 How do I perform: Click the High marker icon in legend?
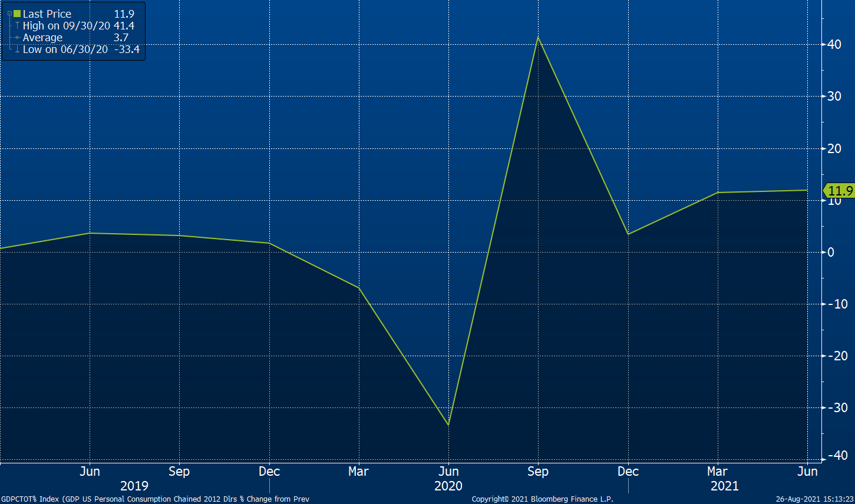pyautogui.click(x=18, y=26)
